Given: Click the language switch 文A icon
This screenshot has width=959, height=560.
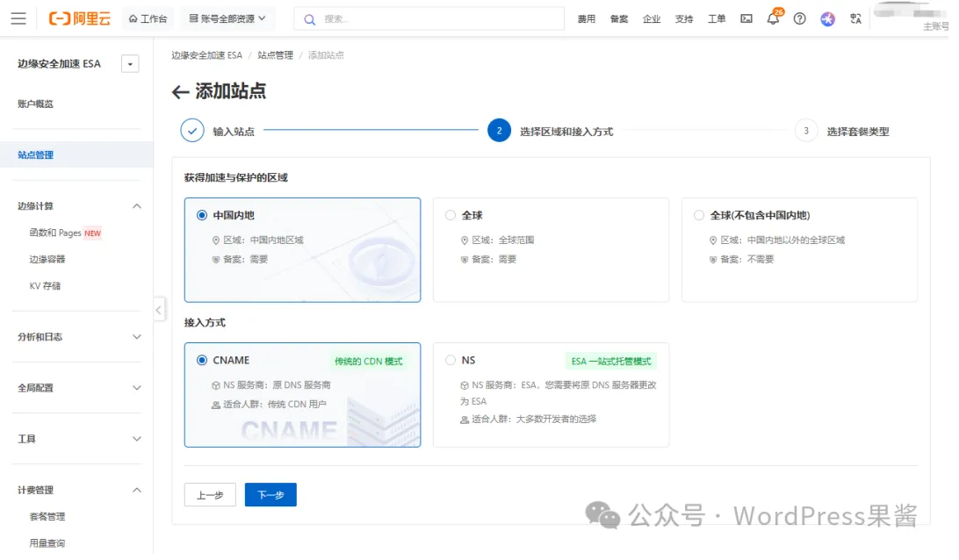Looking at the screenshot, I should click(856, 18).
